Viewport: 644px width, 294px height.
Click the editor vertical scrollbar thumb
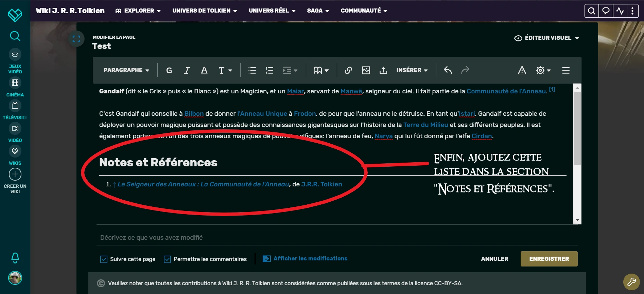577,128
